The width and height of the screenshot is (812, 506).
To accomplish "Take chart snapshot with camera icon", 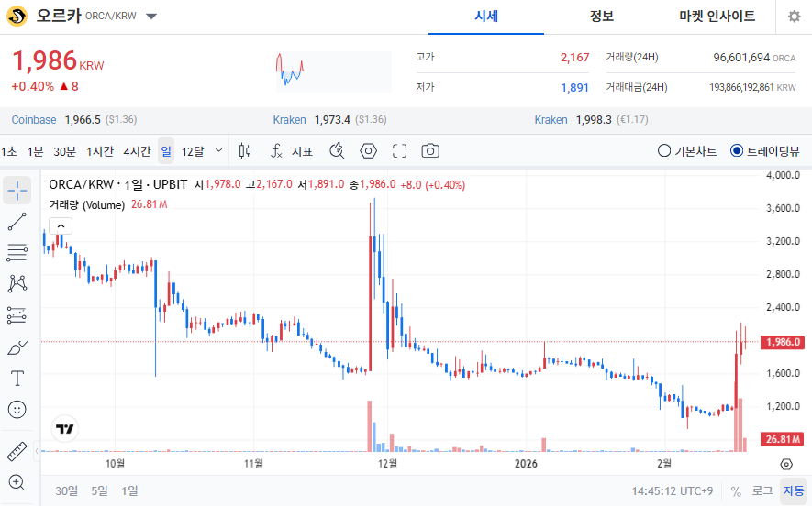I will pos(430,151).
